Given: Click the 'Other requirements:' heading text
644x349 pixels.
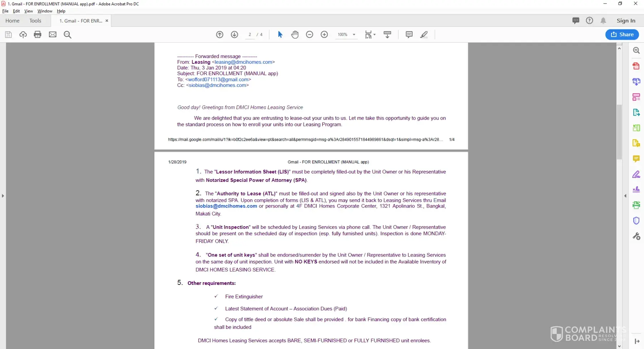Looking at the screenshot, I should click(x=211, y=283).
